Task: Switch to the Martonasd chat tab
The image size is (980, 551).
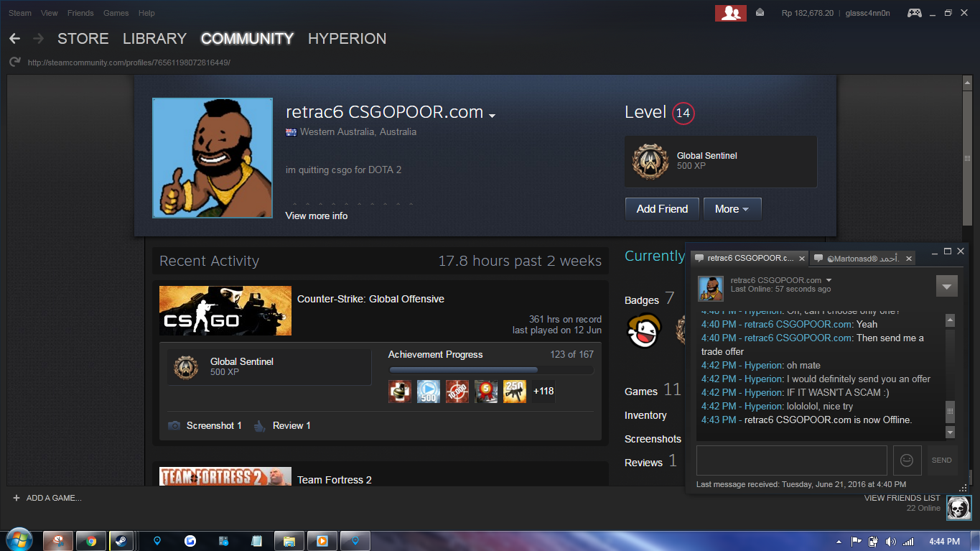Action: tap(862, 259)
